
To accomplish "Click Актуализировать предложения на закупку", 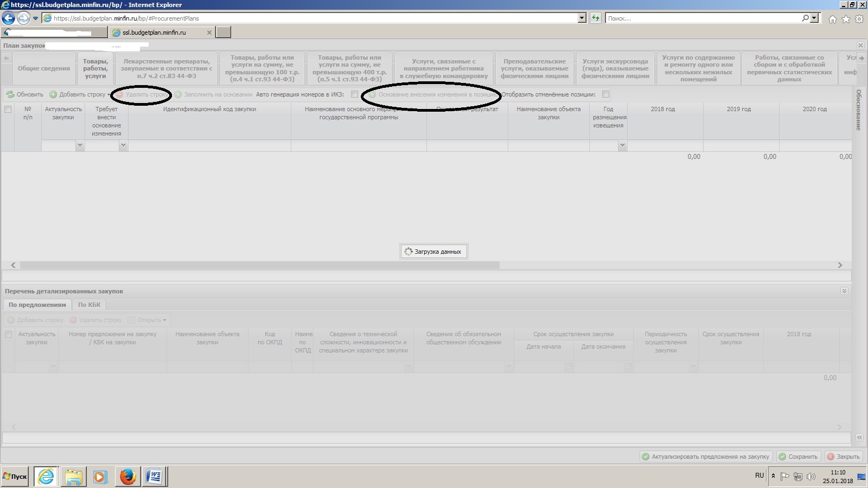I will tap(706, 457).
